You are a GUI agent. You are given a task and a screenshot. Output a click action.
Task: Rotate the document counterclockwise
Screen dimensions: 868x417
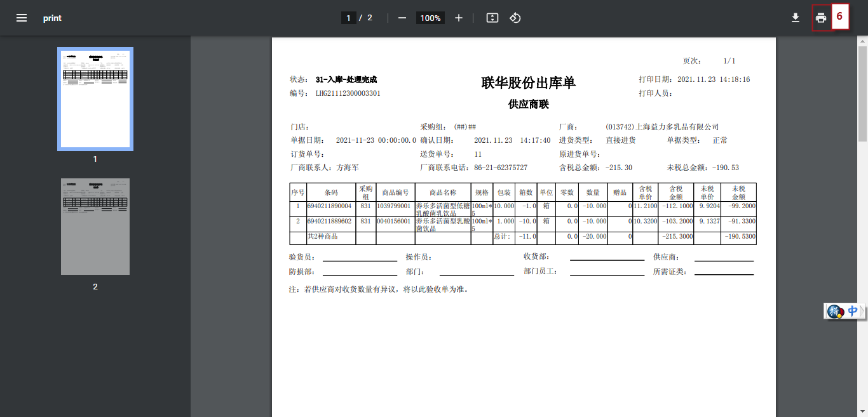515,18
